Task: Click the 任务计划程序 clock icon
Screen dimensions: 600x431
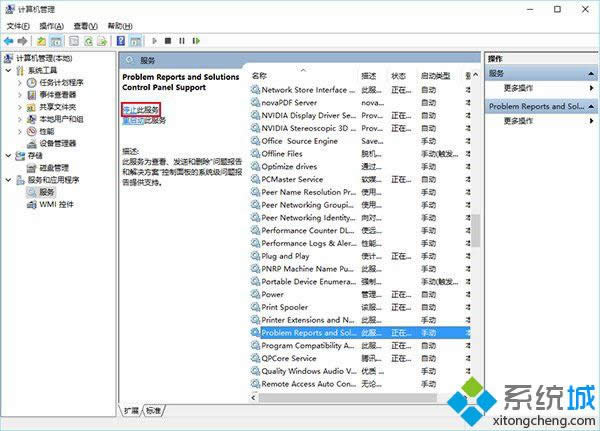Action: click(x=32, y=83)
